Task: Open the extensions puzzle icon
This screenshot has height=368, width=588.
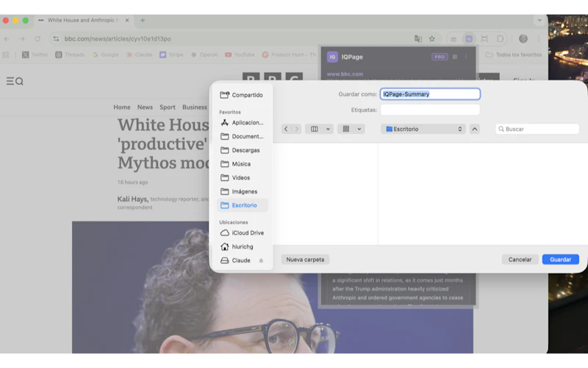Action: point(500,39)
